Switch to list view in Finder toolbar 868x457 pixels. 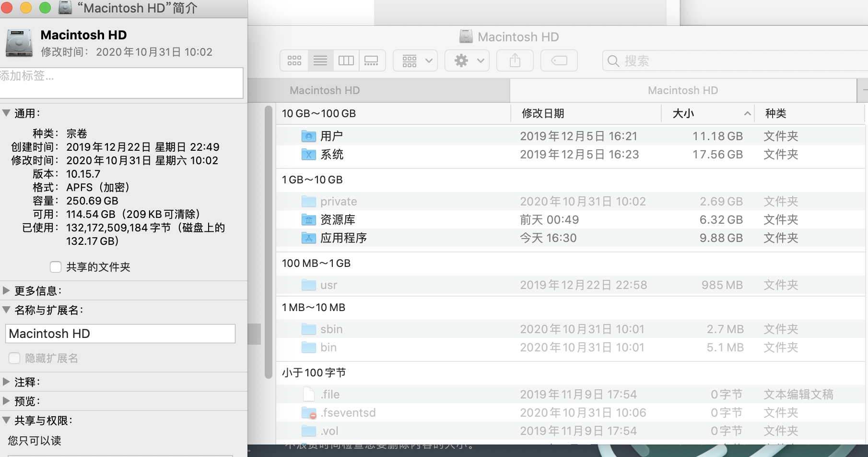[x=320, y=61]
